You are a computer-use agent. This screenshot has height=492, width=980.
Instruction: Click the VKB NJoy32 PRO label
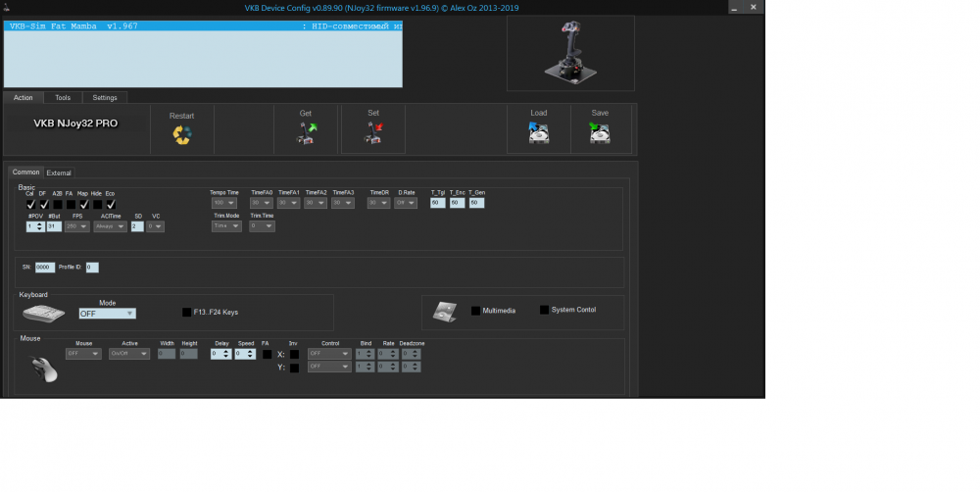click(x=75, y=123)
